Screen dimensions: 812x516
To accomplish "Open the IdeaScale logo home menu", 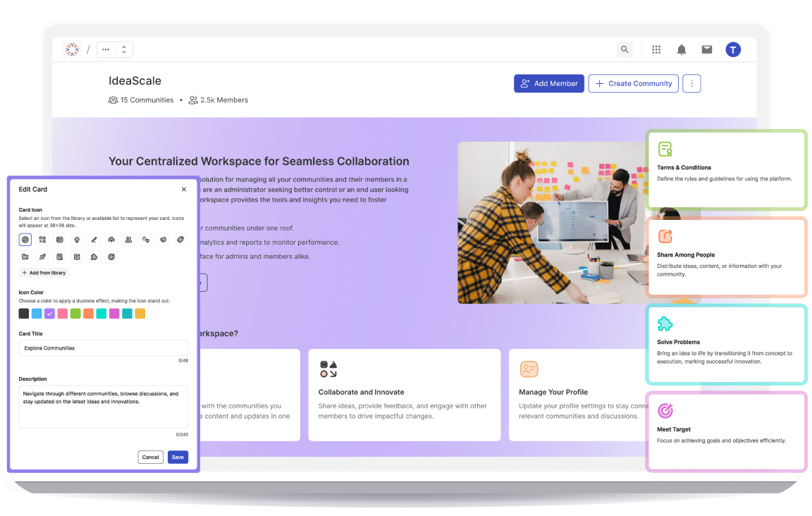I will 71,49.
